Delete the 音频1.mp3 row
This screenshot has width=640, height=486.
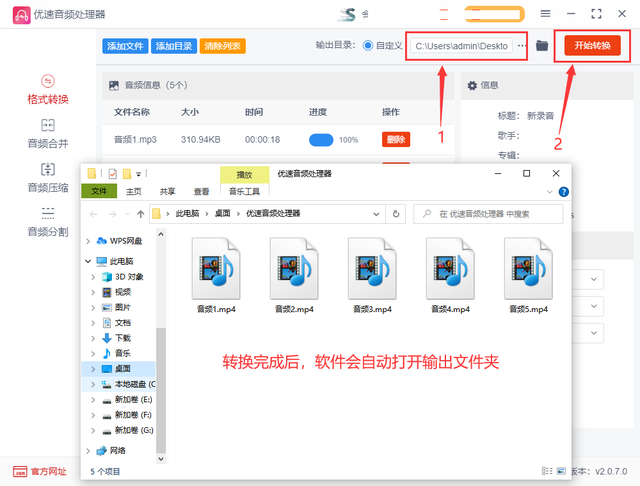click(396, 140)
